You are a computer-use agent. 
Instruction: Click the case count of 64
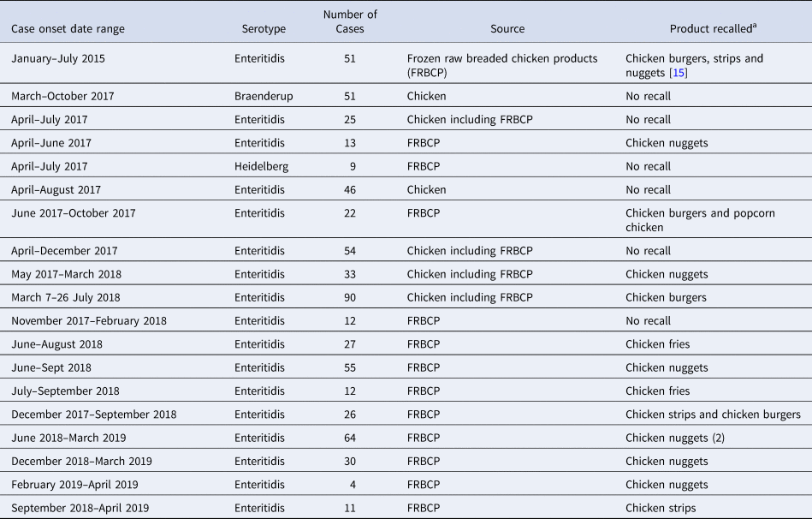coord(350,438)
